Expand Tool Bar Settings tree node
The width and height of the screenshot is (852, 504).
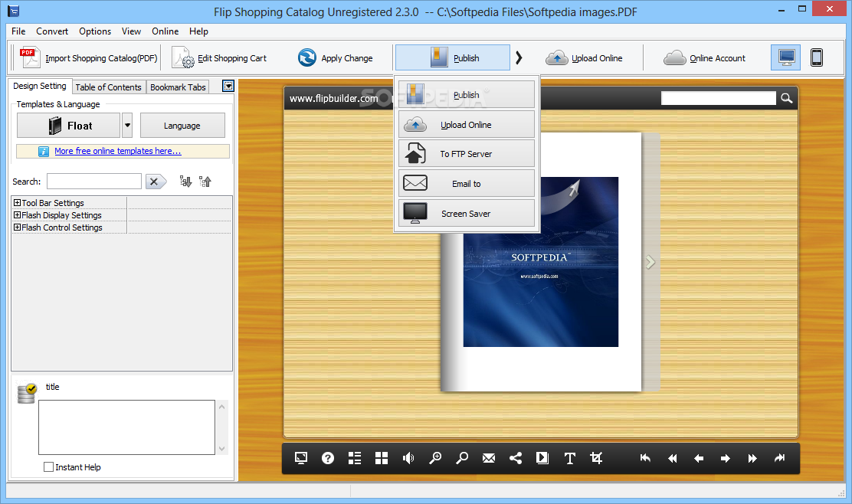click(x=17, y=202)
